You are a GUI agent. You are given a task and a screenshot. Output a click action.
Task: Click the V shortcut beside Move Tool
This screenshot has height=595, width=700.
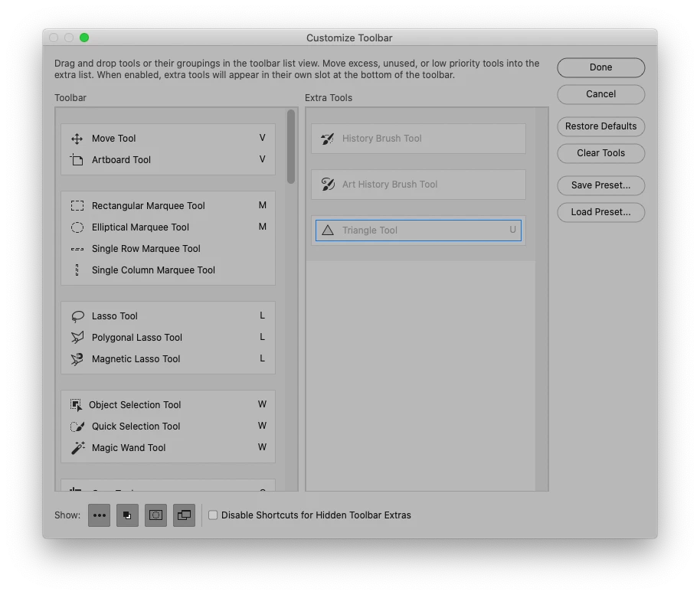(x=263, y=138)
